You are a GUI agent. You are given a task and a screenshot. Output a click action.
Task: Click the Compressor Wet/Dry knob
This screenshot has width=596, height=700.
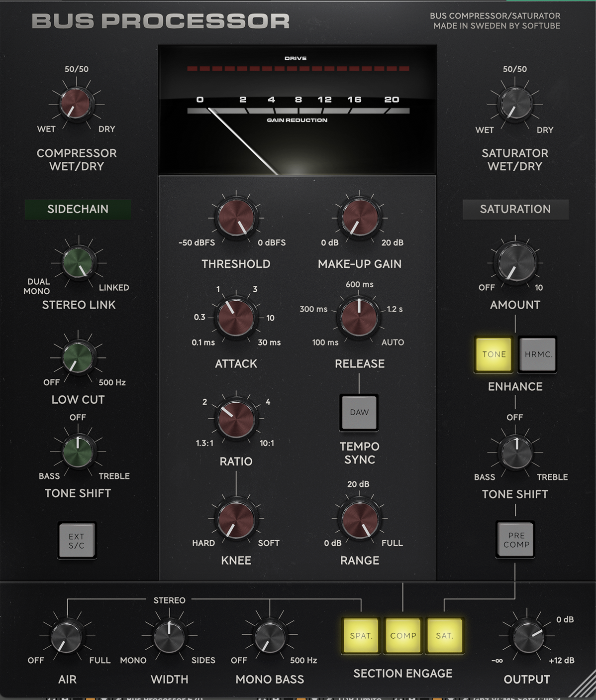[x=76, y=104]
